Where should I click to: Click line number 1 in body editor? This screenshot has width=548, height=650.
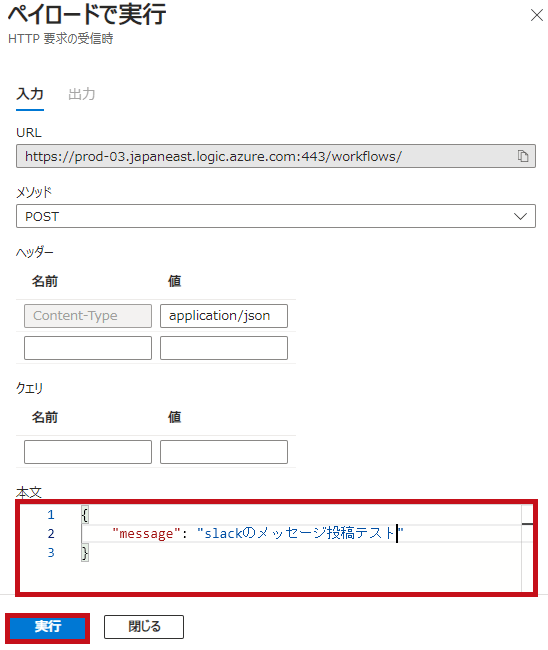(x=51, y=515)
